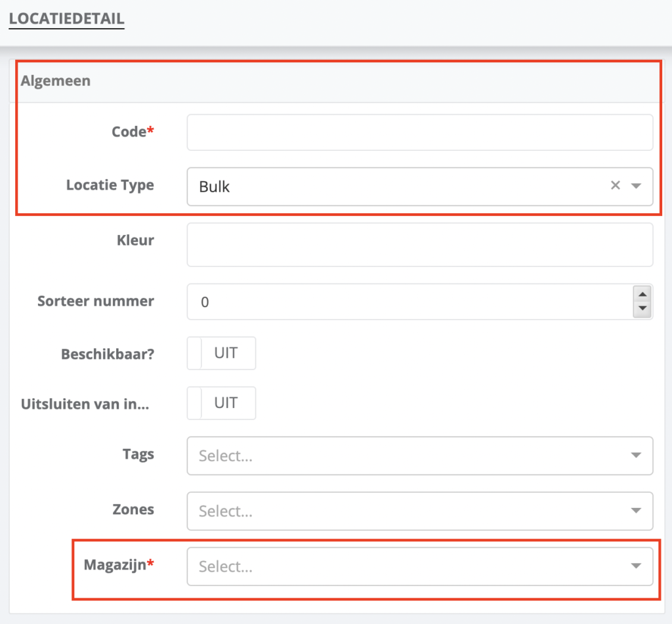
Task: Click the Magazijn label
Action: tap(119, 565)
